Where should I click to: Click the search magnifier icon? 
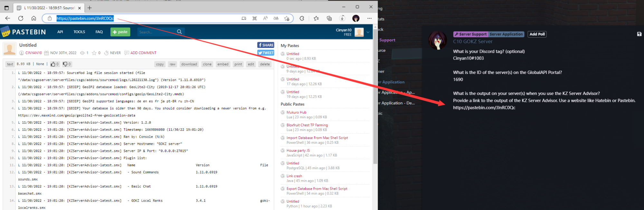tap(179, 32)
